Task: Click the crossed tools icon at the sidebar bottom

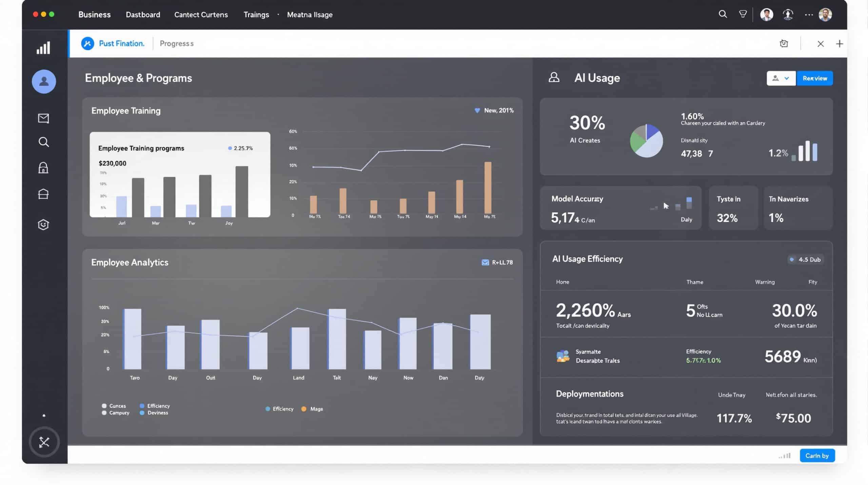Action: tap(44, 442)
